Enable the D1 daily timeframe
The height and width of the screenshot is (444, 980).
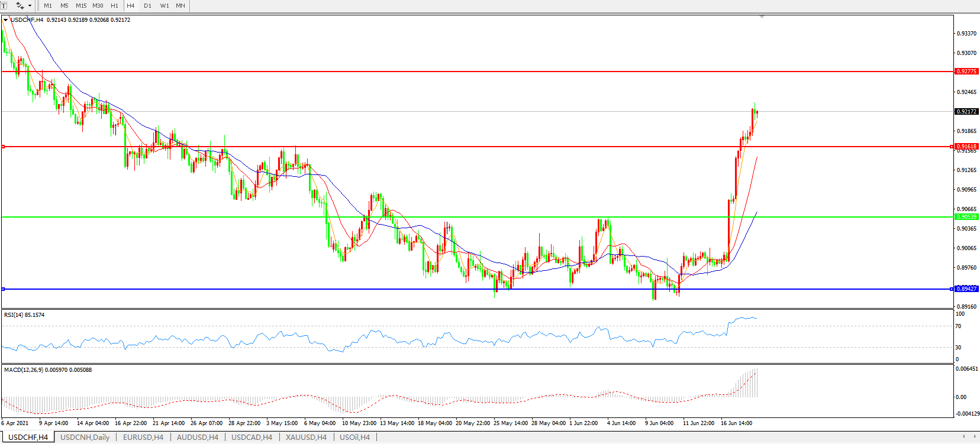coord(147,6)
